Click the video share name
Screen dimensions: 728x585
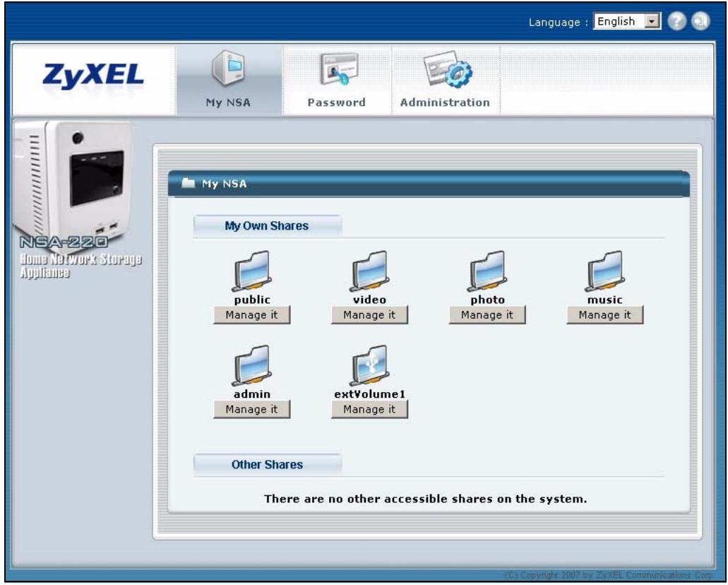click(369, 300)
